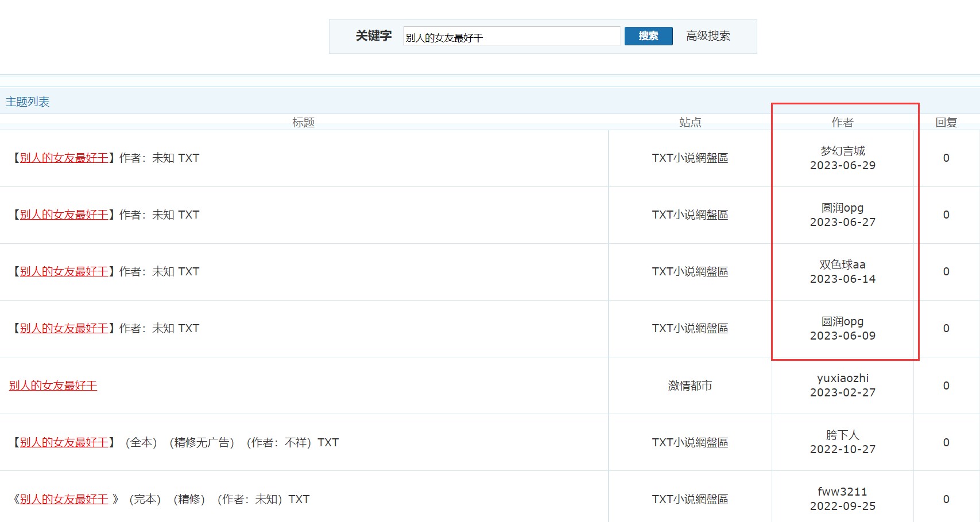
Task: Click the 关键字 search input field
Action: pyautogui.click(x=511, y=37)
